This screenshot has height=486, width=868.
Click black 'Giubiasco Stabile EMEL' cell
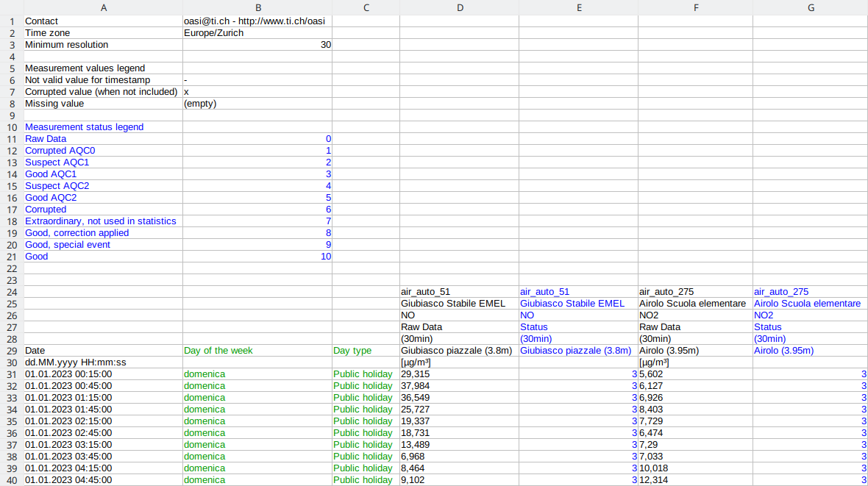pyautogui.click(x=460, y=304)
